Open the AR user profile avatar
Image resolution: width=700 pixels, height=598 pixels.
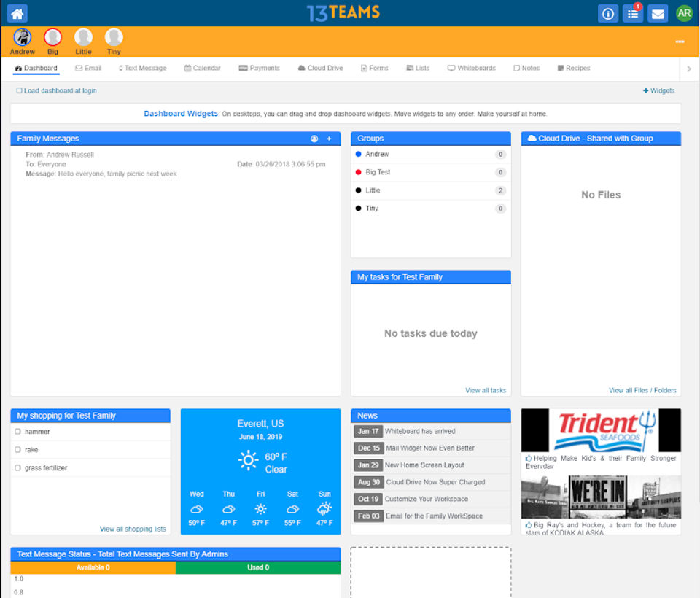click(x=684, y=13)
